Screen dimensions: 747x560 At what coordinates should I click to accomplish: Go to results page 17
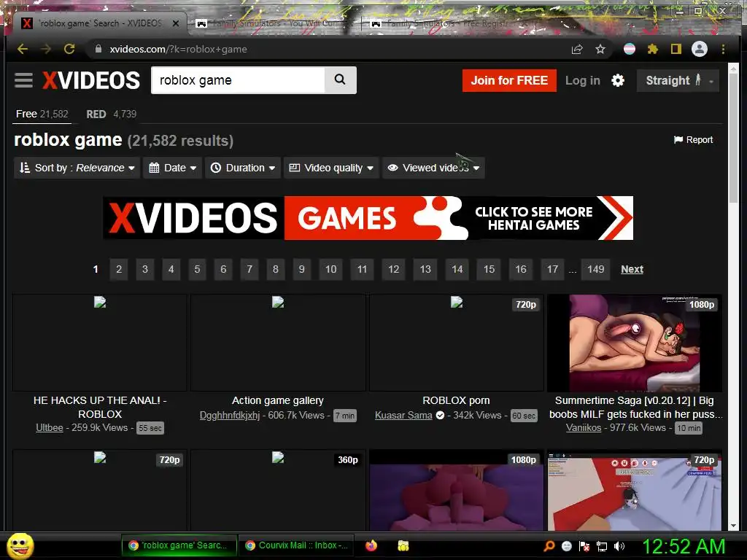[x=552, y=269]
